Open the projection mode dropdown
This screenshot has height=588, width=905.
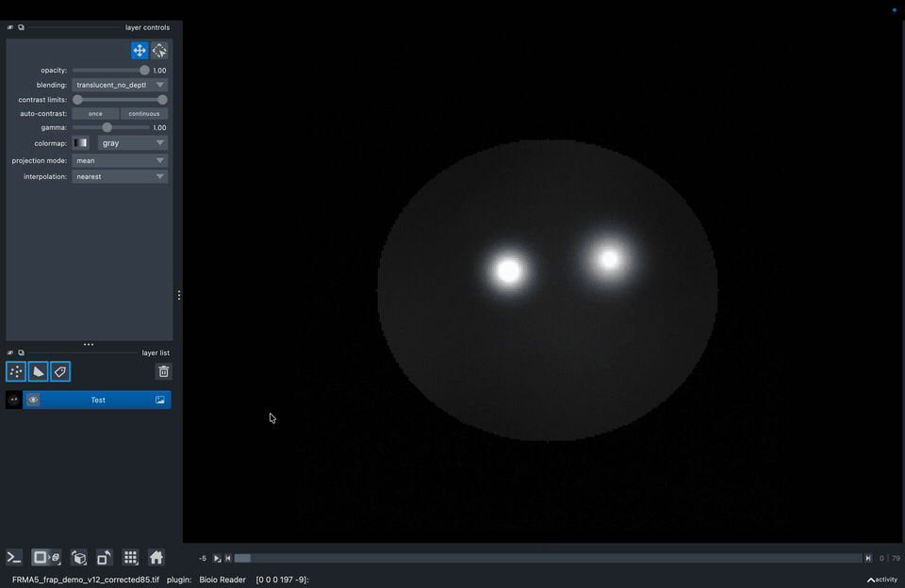(120, 160)
